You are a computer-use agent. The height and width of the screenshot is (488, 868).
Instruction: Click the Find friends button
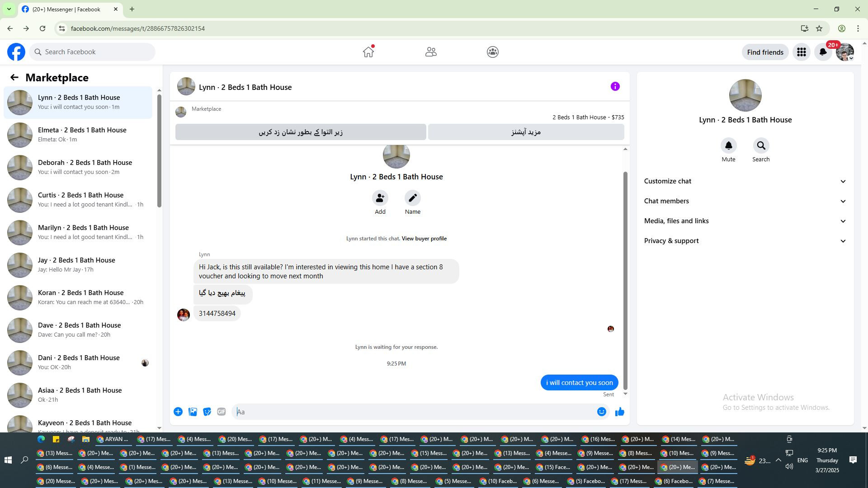765,52
